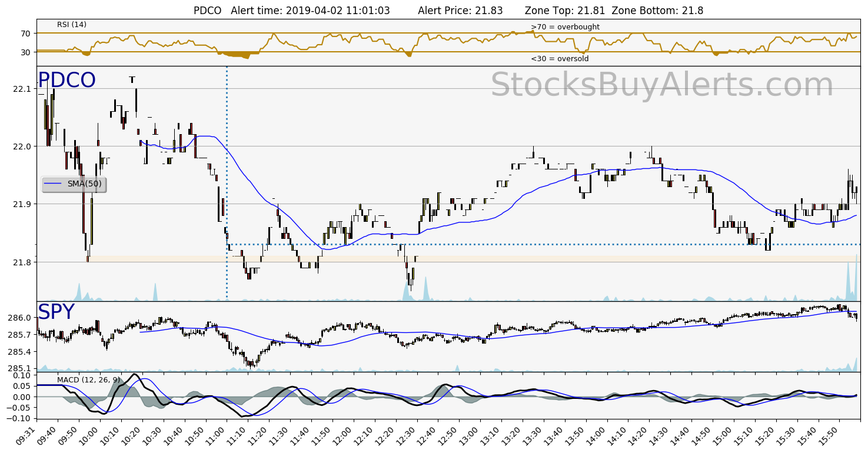Click the 285.4 SPY axis label

[19, 352]
